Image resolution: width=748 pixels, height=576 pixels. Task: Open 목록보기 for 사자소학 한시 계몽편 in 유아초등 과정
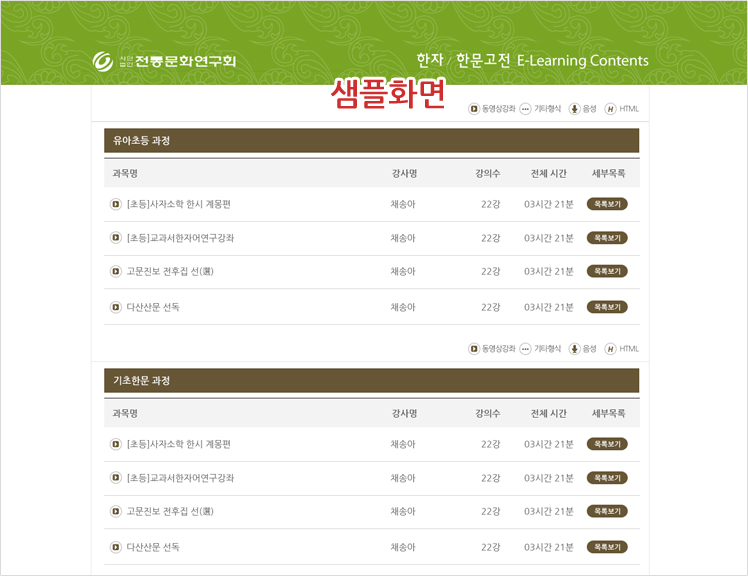pos(607,204)
